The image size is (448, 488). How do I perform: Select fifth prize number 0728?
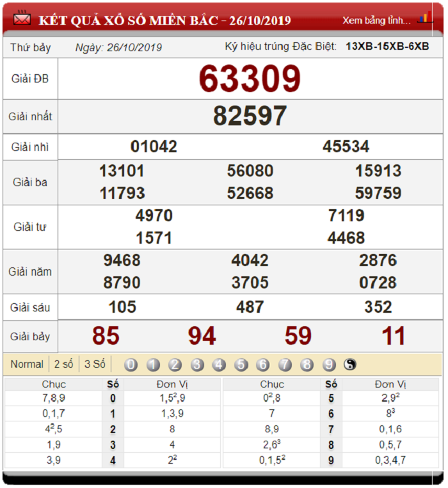378,283
